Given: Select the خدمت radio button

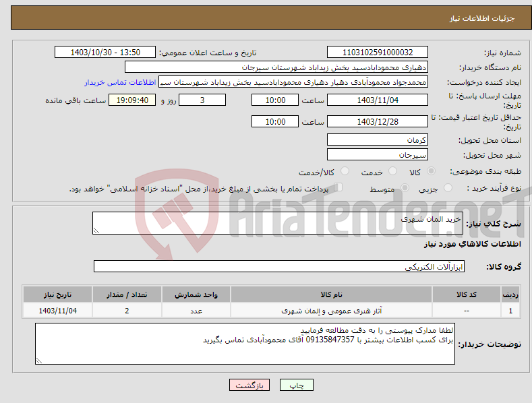Looking at the screenshot, I should (x=392, y=171).
